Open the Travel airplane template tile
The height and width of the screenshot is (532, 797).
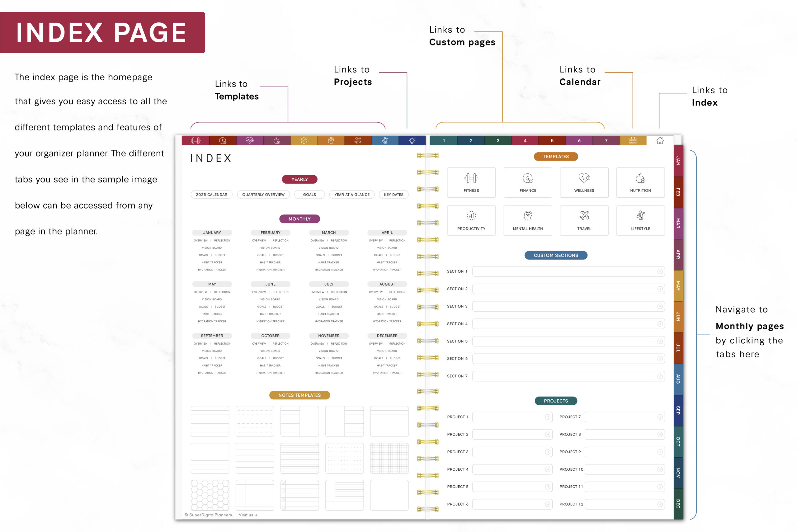(584, 220)
